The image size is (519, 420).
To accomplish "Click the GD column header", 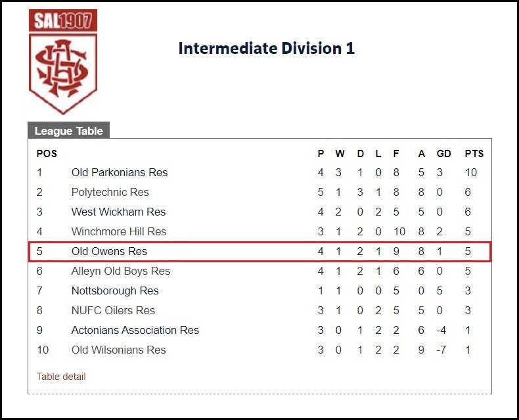I will (444, 153).
